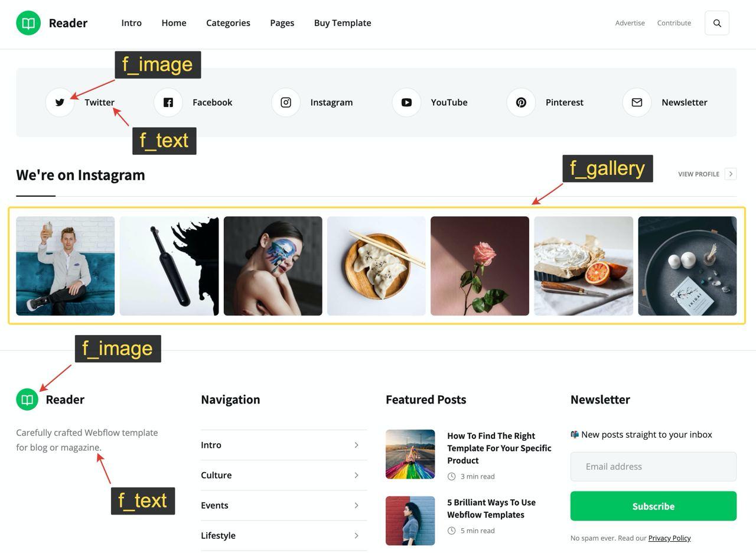This screenshot has width=756, height=553.
Task: Click the Buy Template nav link
Action: tap(343, 23)
